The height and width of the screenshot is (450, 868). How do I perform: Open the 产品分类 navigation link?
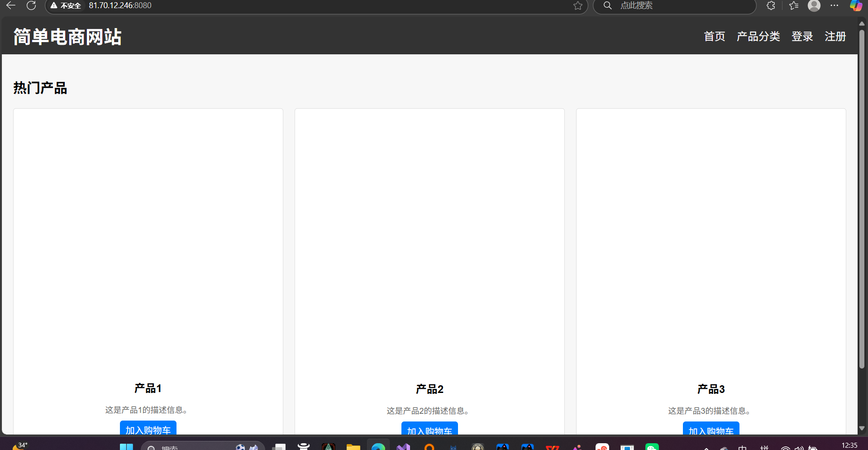(758, 36)
